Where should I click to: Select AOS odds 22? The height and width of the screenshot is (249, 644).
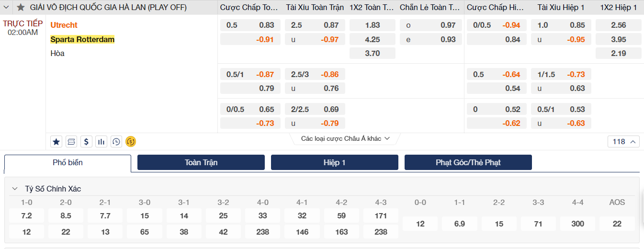[x=617, y=224]
